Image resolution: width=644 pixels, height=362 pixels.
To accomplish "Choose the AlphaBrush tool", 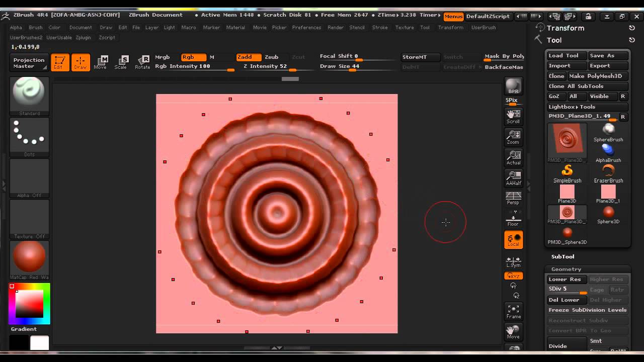I will (608, 153).
